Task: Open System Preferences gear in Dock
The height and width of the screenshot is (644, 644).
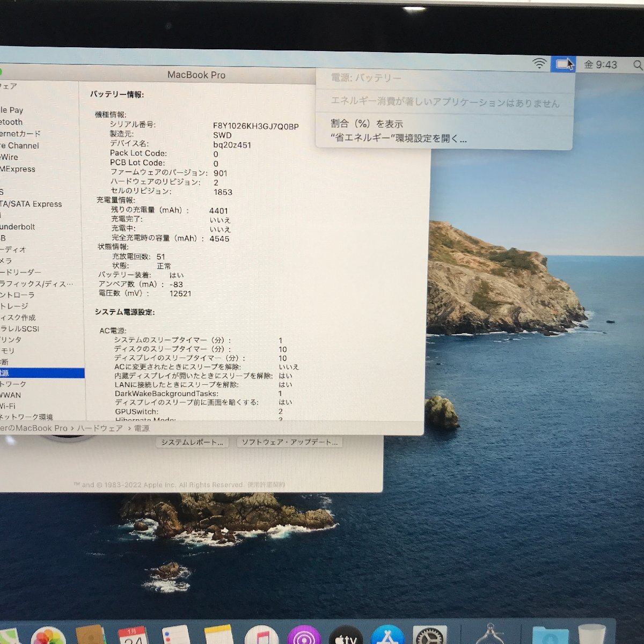Action: point(429,635)
